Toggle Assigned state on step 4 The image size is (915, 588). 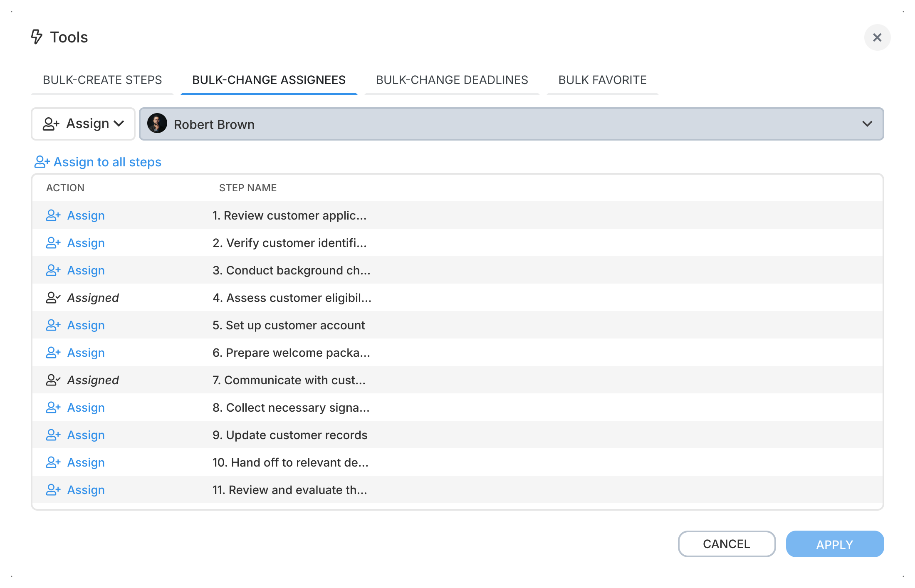(x=93, y=298)
